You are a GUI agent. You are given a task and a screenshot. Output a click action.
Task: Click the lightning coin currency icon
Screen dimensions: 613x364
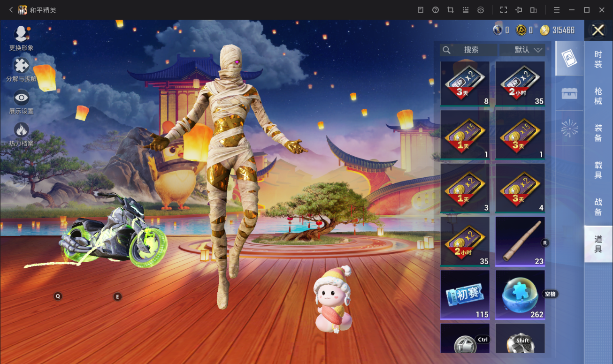544,30
